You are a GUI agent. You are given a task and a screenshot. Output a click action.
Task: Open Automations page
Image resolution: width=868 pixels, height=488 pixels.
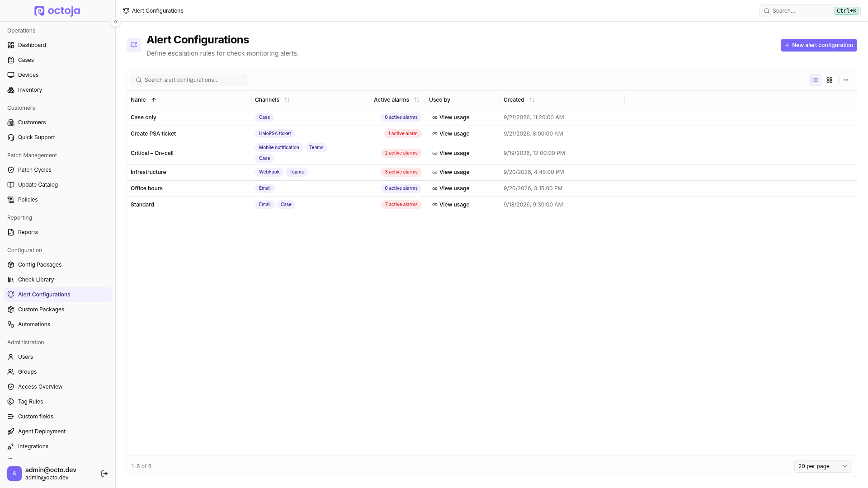[x=57, y=324]
